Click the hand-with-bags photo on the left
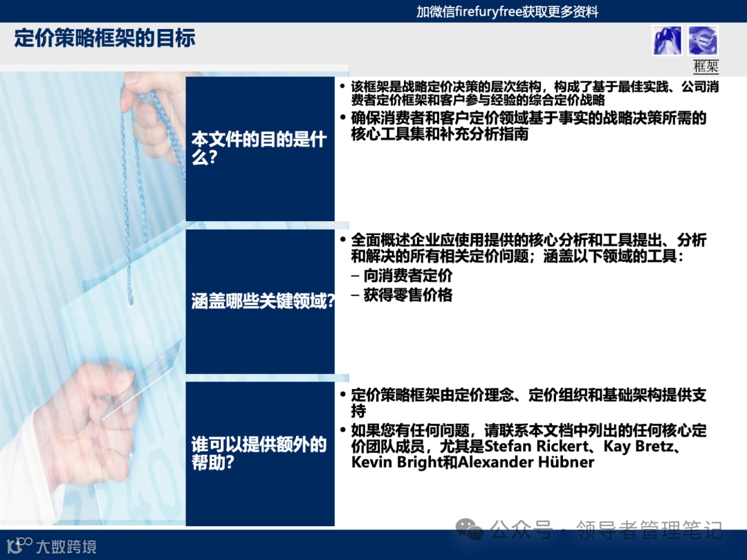 tap(93, 299)
